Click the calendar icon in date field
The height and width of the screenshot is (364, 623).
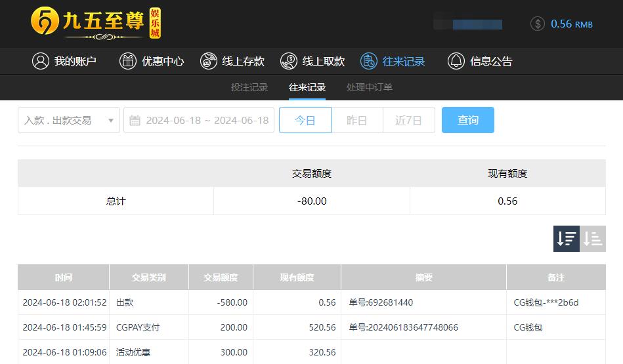[135, 120]
